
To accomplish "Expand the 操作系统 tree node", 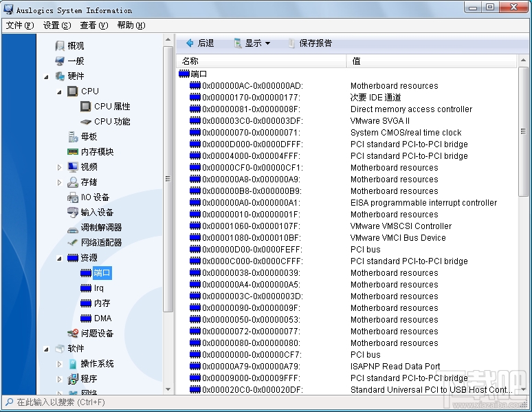I will tap(59, 364).
